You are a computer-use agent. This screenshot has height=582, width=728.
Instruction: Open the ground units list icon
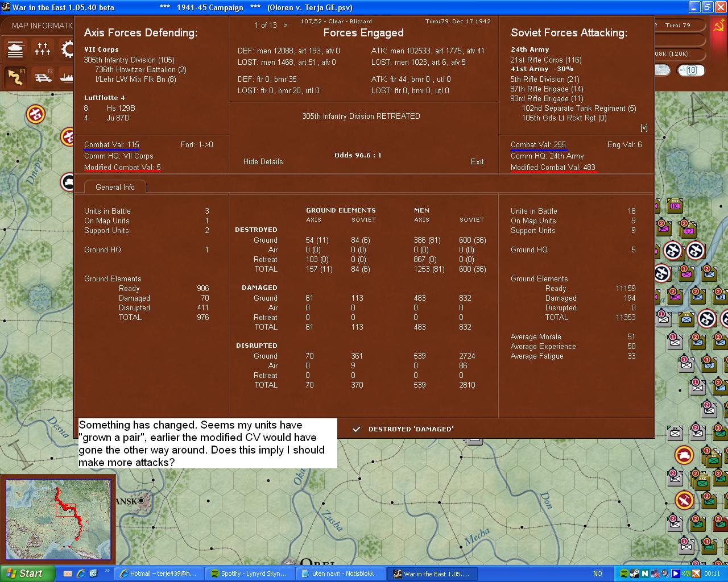[x=16, y=49]
